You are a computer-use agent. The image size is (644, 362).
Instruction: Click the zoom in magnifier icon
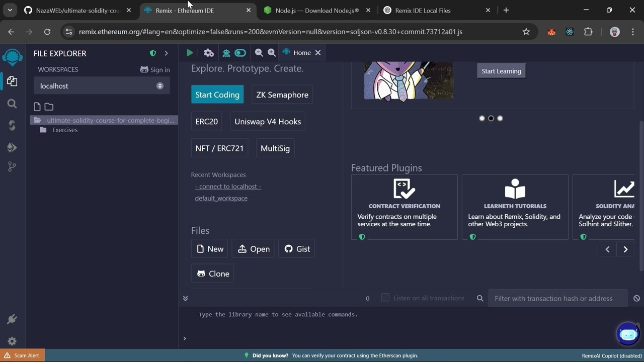pyautogui.click(x=272, y=53)
